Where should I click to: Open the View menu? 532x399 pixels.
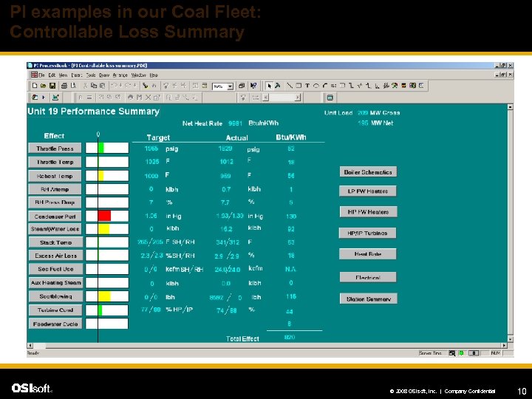(63, 75)
